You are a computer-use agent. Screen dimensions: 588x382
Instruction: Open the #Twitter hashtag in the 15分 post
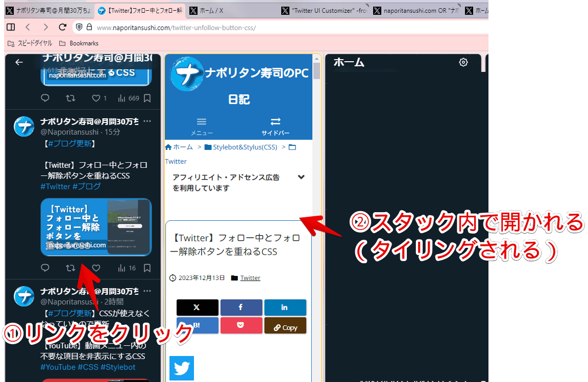point(56,186)
